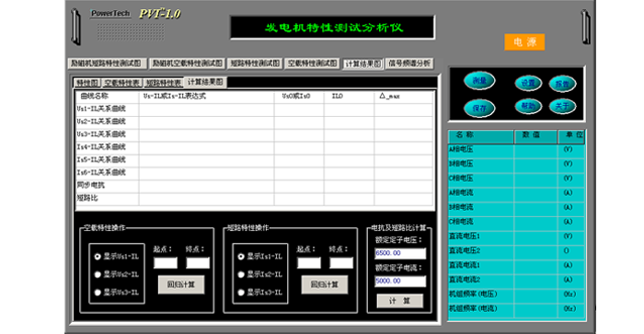Open the 励磁机短路特性测试图 tab
The image size is (644, 334).
107,63
